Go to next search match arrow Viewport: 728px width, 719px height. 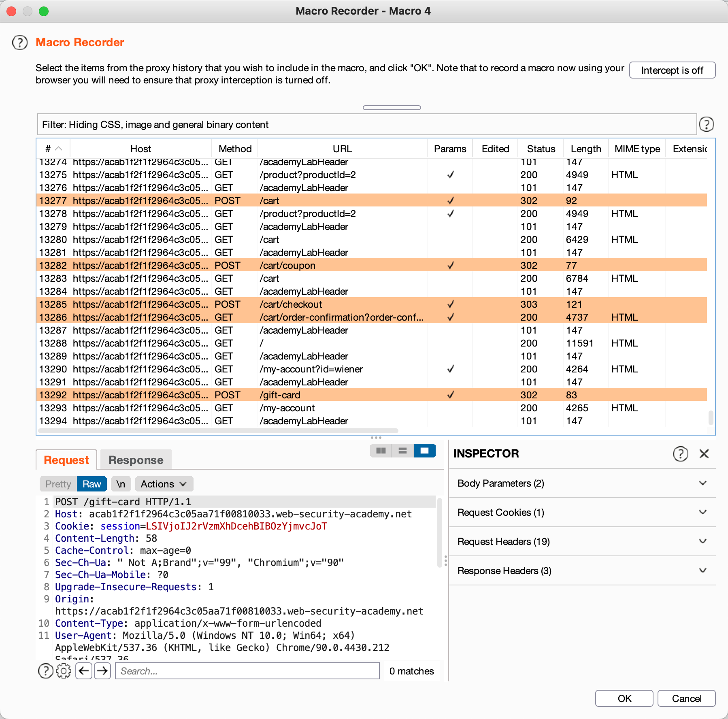click(102, 671)
